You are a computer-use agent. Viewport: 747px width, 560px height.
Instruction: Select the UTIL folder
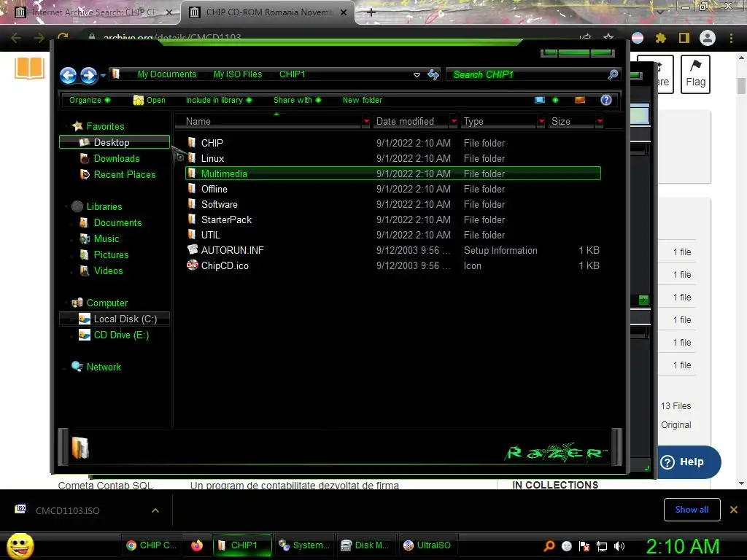coord(210,235)
